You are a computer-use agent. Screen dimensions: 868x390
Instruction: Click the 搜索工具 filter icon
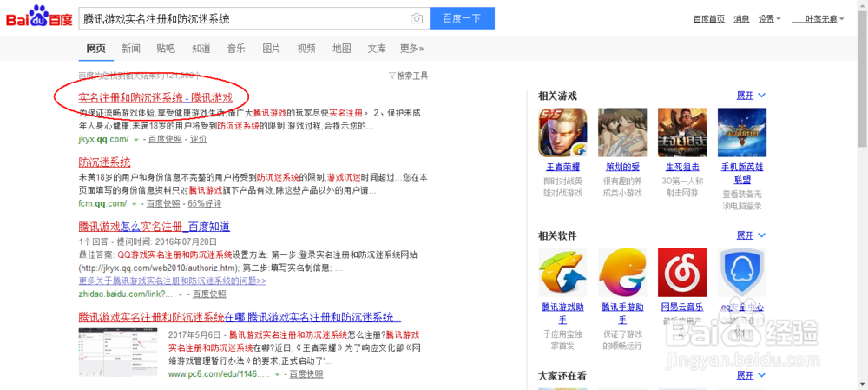392,76
